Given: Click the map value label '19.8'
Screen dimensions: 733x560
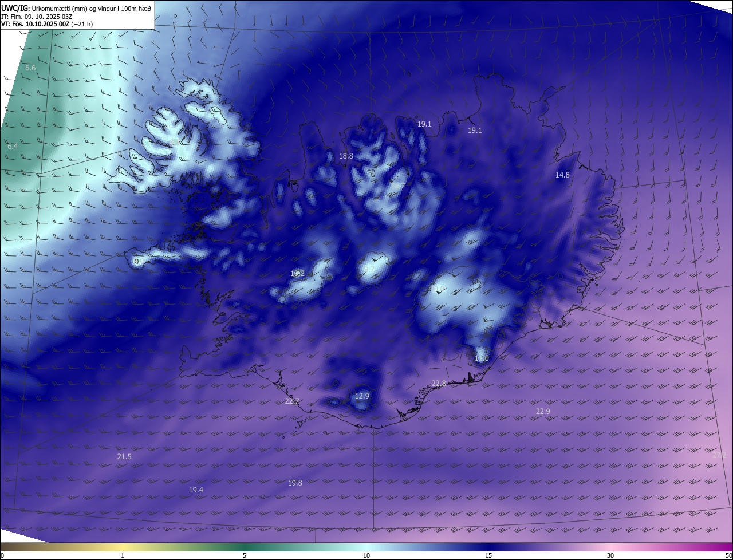Looking at the screenshot, I should 295,483.
